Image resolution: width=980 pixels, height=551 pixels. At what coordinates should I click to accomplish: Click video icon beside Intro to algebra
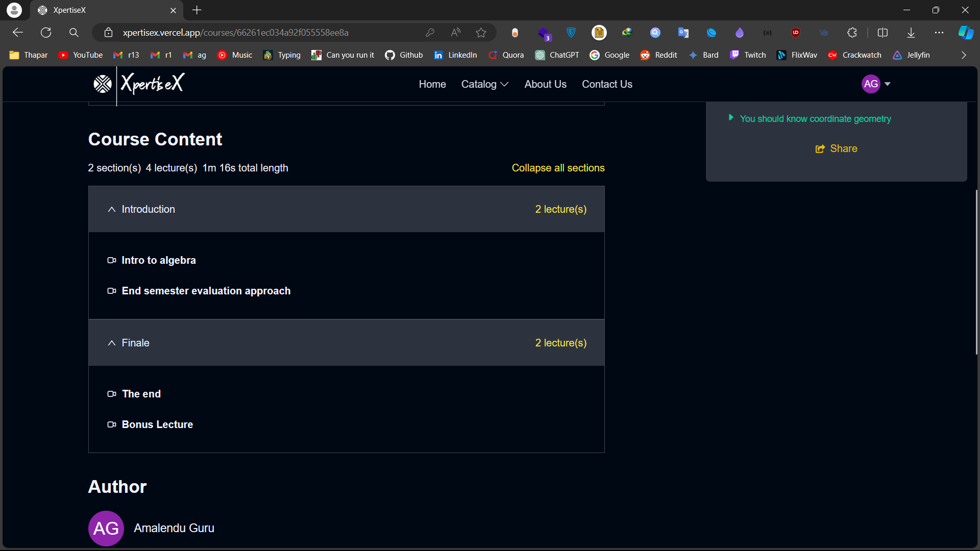tap(112, 260)
